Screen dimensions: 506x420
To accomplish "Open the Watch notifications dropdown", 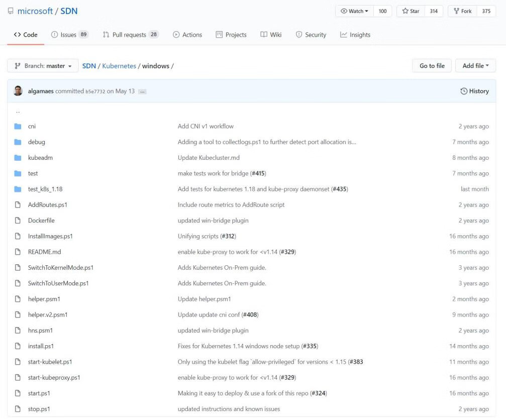I will tap(354, 11).
